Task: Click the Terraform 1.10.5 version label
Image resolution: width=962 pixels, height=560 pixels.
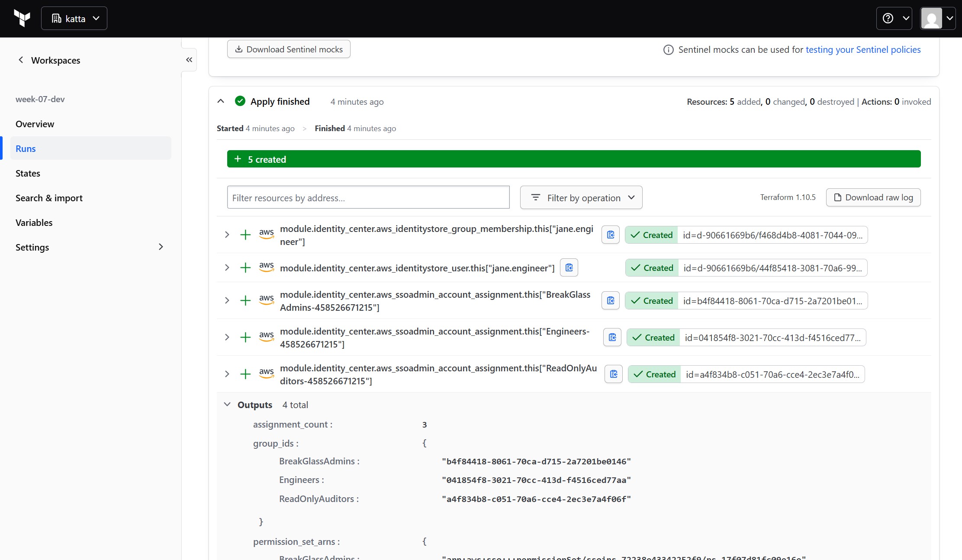Action: pyautogui.click(x=788, y=197)
